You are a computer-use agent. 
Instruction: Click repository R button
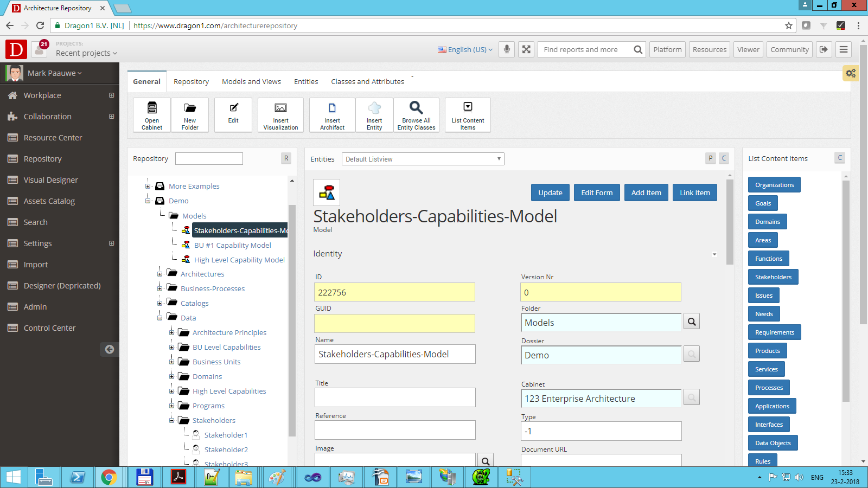pyautogui.click(x=286, y=158)
